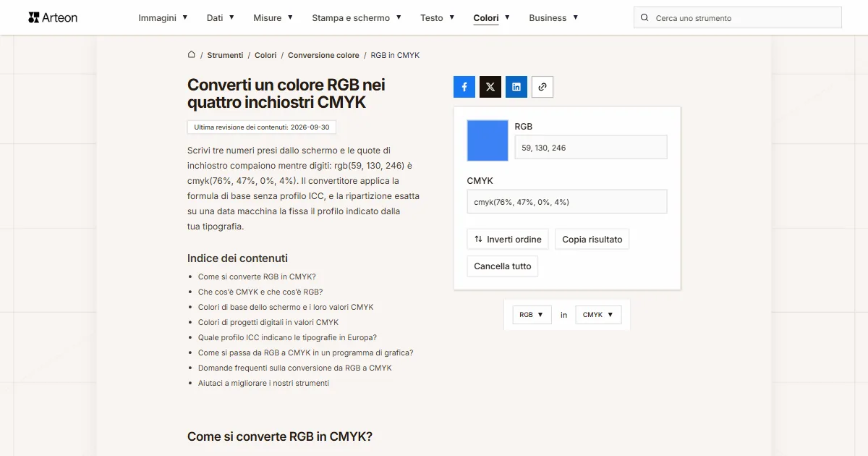Open the RGB source format dropdown
The height and width of the screenshot is (456, 868).
(x=532, y=315)
